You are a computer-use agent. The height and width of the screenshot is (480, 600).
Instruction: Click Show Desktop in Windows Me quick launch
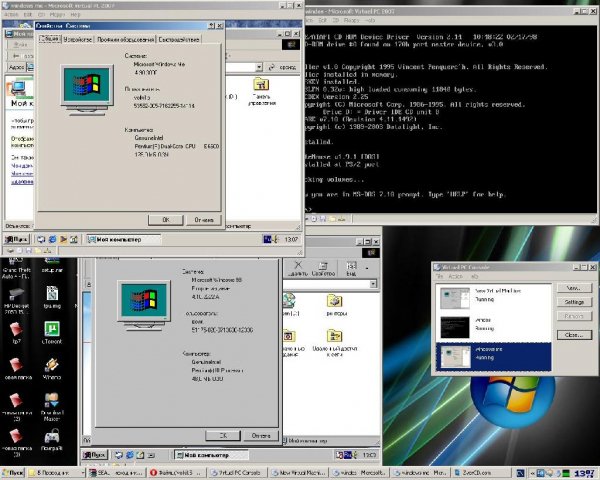41,240
